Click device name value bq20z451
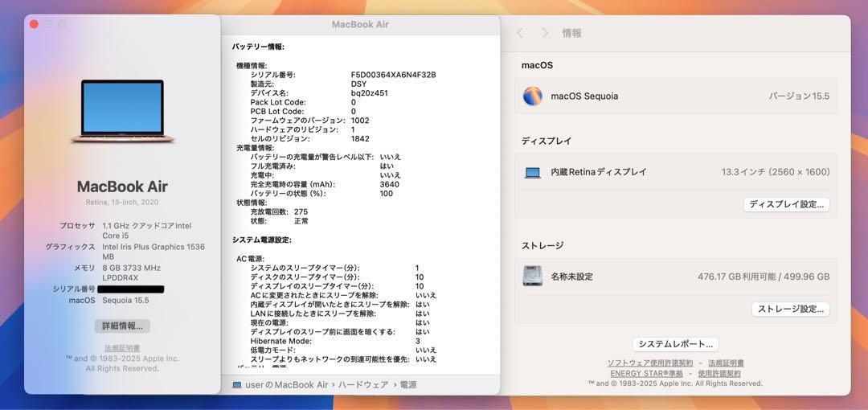Image resolution: width=868 pixels, height=410 pixels. 369,93
